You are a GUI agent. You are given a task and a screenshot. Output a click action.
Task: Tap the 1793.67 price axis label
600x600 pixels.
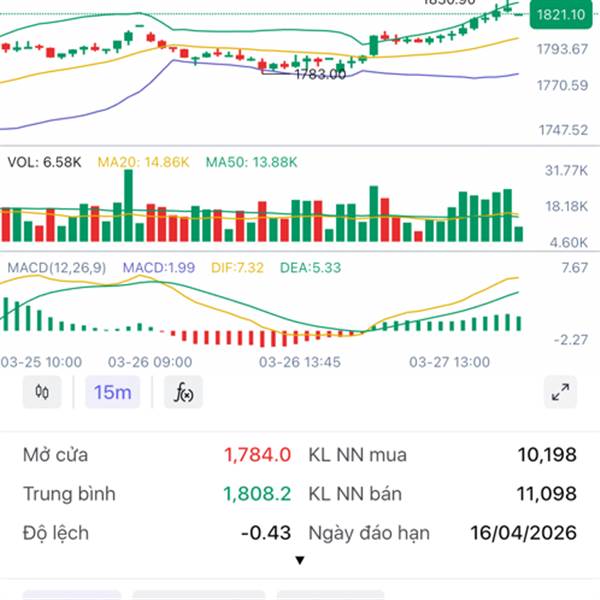(x=562, y=49)
